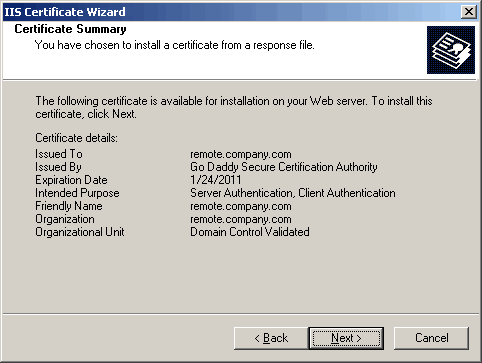Click the expiration date 1/24/2011
482x363 pixels.
pyautogui.click(x=216, y=180)
